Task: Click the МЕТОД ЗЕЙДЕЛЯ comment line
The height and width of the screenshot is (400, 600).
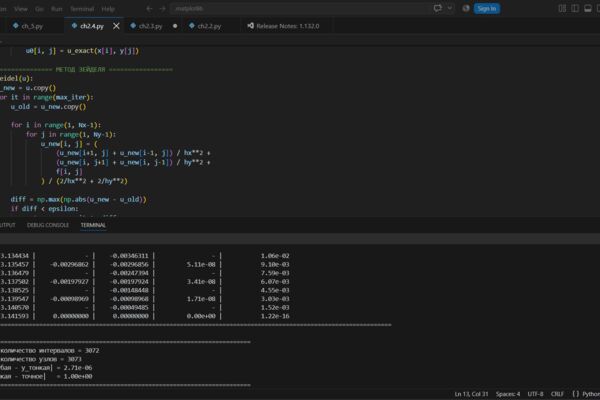Action: [86, 70]
